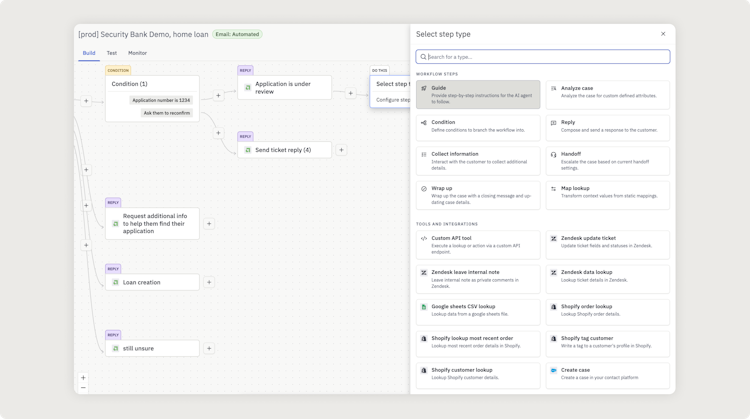This screenshot has width=750, height=419.
Task: Select Zendesk update ticket integration
Action: click(607, 244)
